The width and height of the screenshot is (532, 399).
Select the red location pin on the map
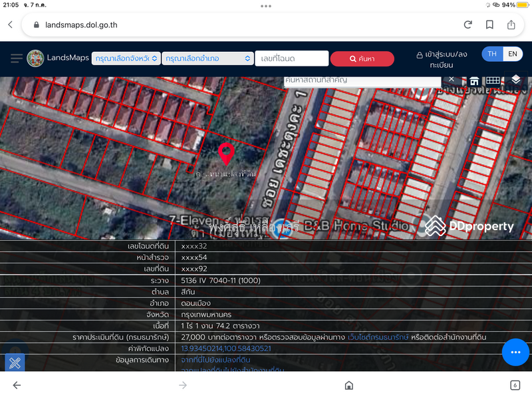[226, 154]
